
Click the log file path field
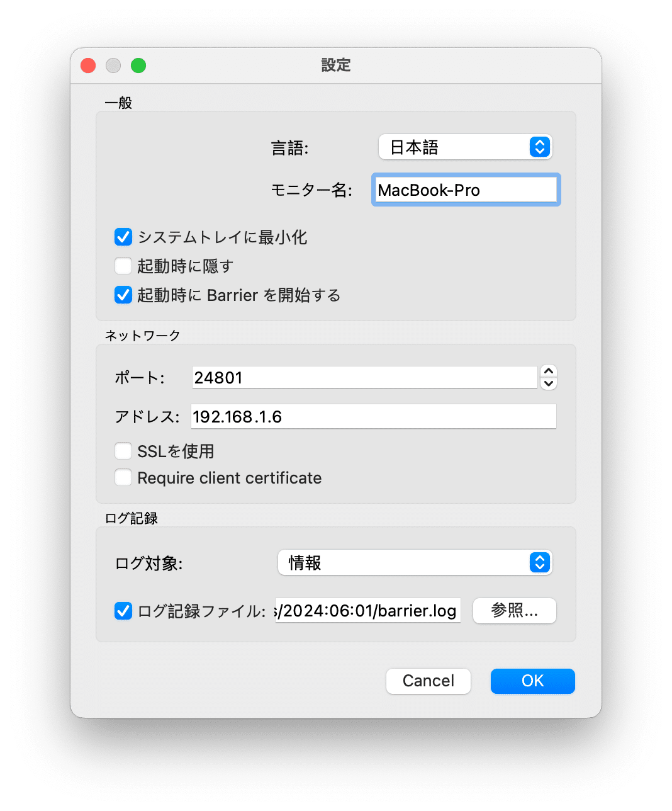pyautogui.click(x=368, y=611)
